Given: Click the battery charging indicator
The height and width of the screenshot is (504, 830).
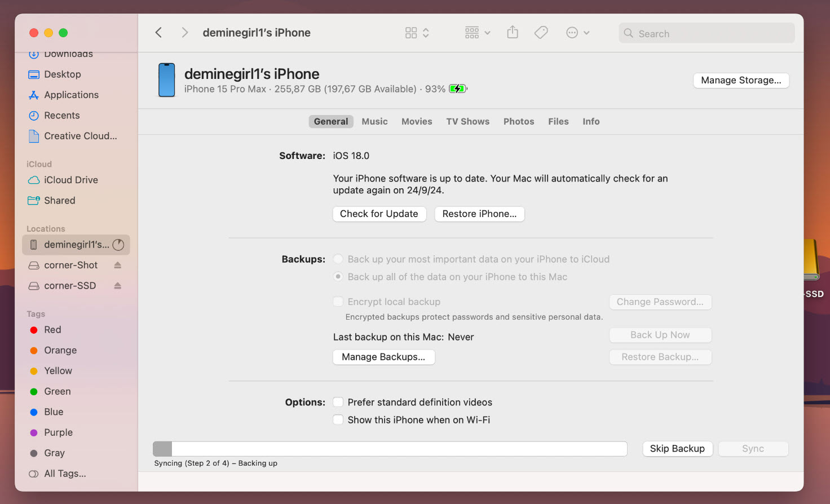Looking at the screenshot, I should coord(458,89).
